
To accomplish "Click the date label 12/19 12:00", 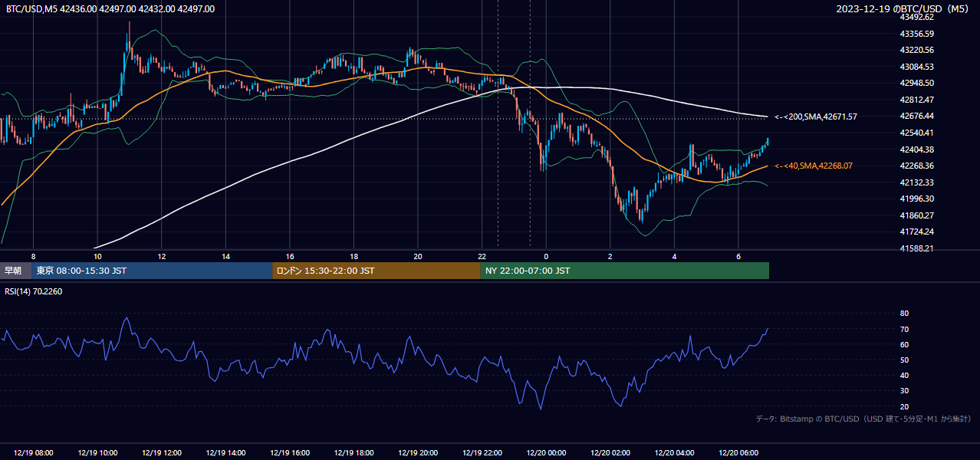I will pyautogui.click(x=162, y=453).
